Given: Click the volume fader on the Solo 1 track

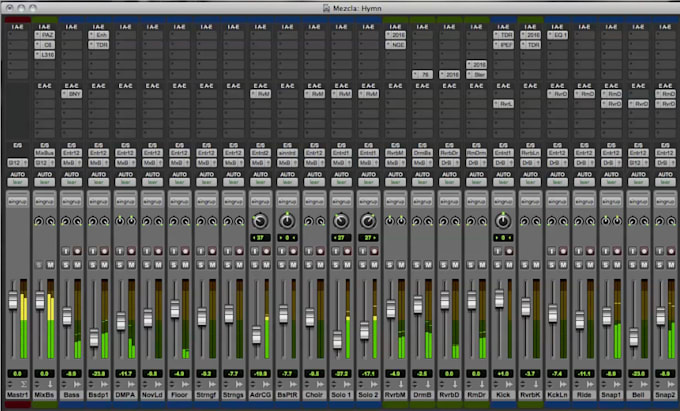Looking at the screenshot, I should click(x=337, y=340).
